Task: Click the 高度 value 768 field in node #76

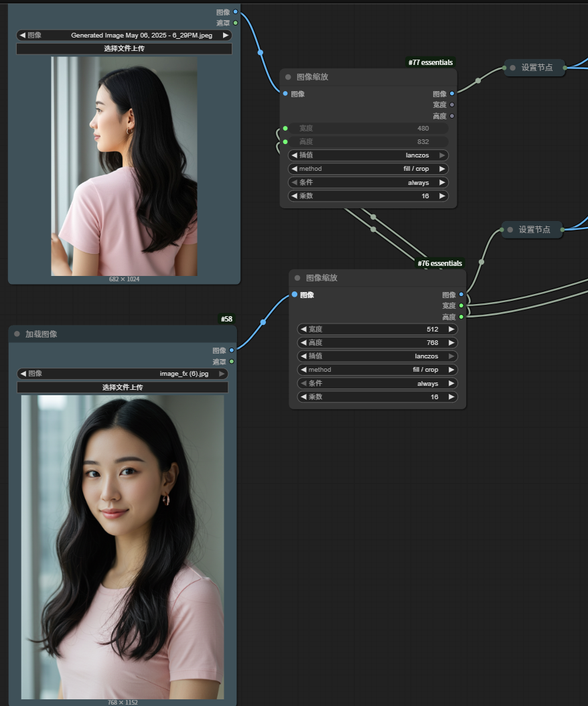Action: pyautogui.click(x=377, y=343)
